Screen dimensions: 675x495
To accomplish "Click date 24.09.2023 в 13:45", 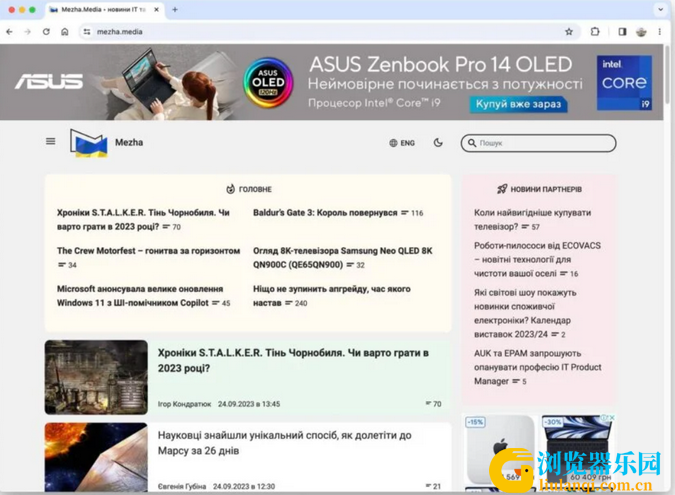I will pyautogui.click(x=249, y=404).
